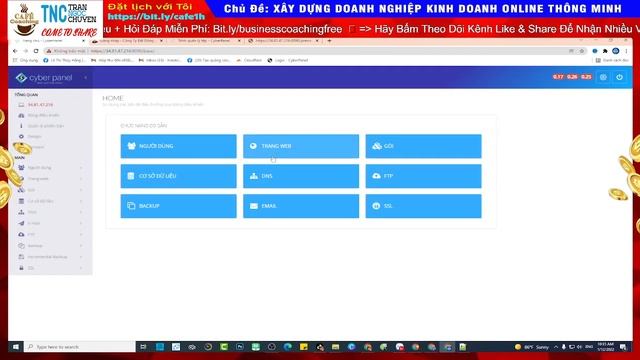Click the address bar URL field
The width and height of the screenshot is (640, 360).
coord(314,51)
